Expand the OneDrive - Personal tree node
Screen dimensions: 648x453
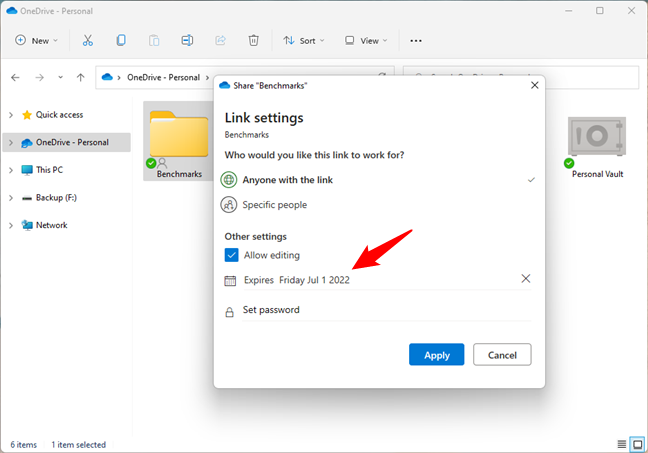pyautogui.click(x=11, y=143)
